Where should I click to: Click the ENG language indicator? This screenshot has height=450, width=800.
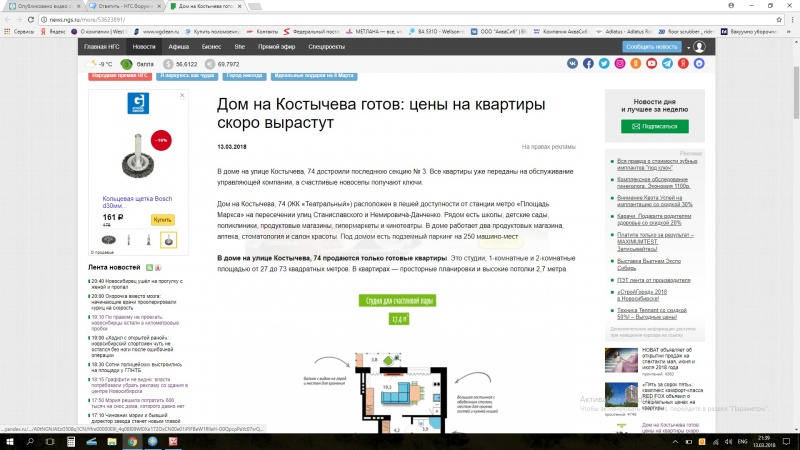tap(742, 442)
